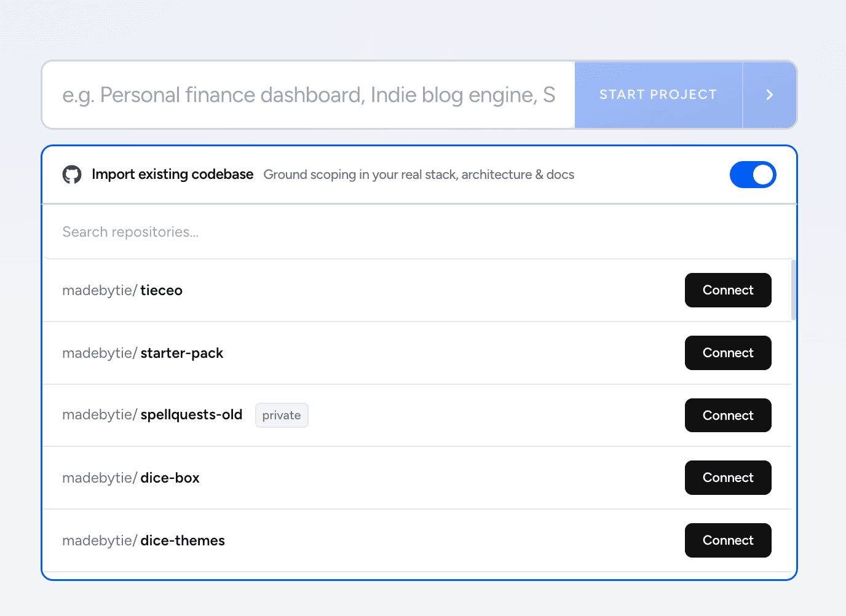Select the madebytie/dice-themes repository name
Screen dimensions: 846x616
coord(143,540)
